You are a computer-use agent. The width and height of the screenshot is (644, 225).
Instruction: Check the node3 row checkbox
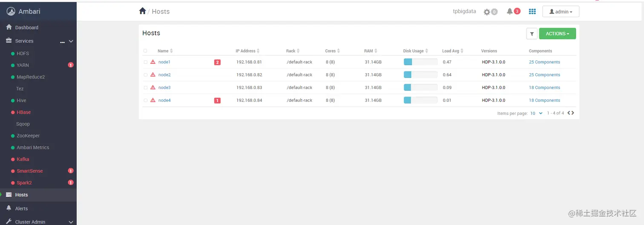145,87
